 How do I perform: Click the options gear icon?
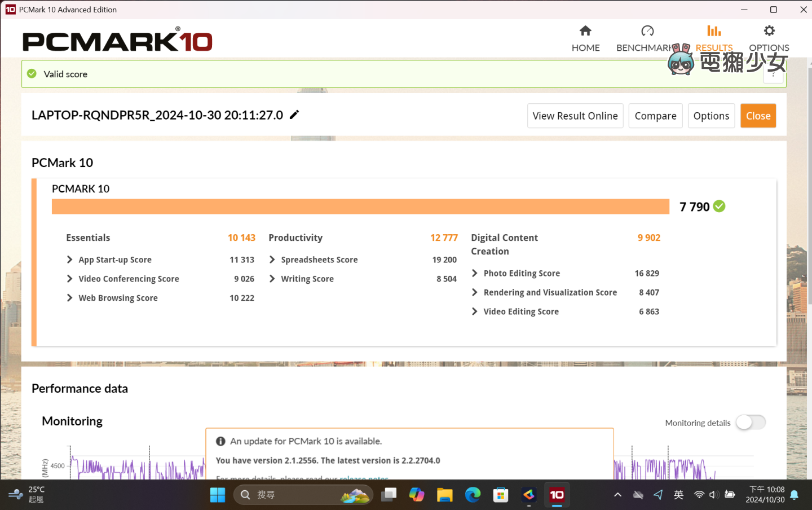pyautogui.click(x=769, y=30)
